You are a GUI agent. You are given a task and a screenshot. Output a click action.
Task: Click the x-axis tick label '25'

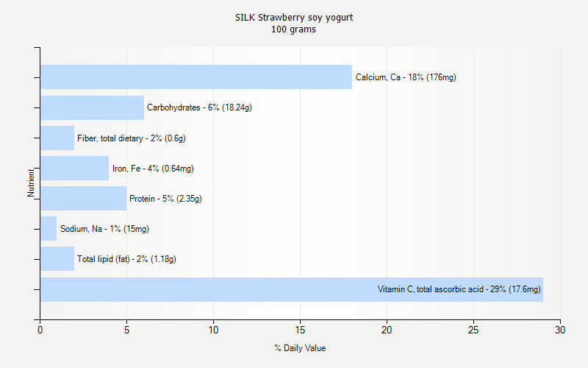coord(473,330)
